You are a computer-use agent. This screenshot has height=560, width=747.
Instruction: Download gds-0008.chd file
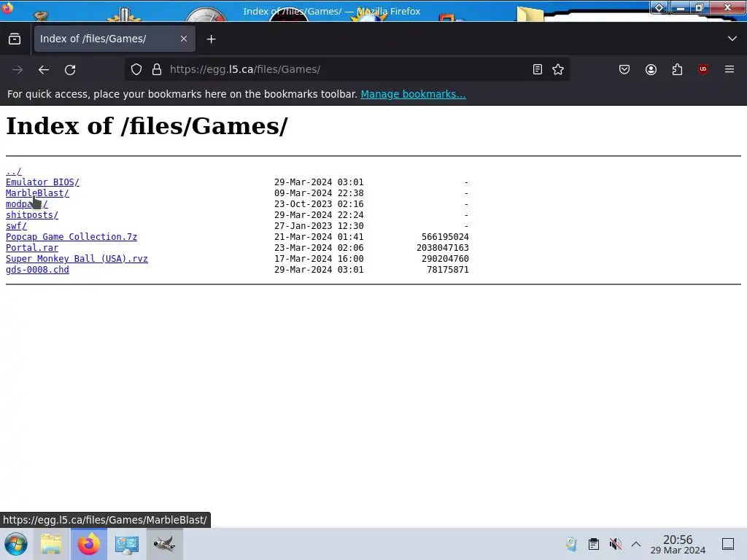37,270
